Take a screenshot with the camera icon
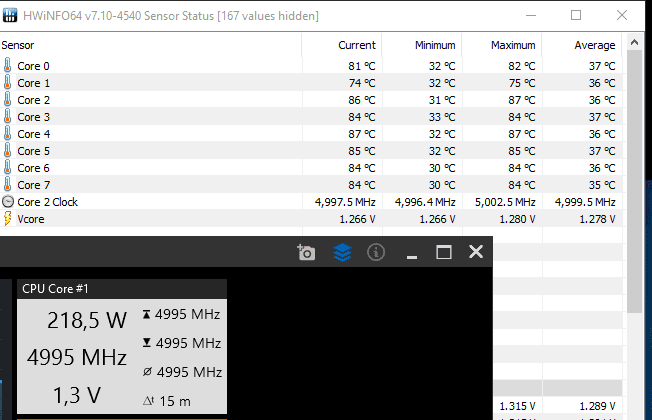 click(306, 252)
